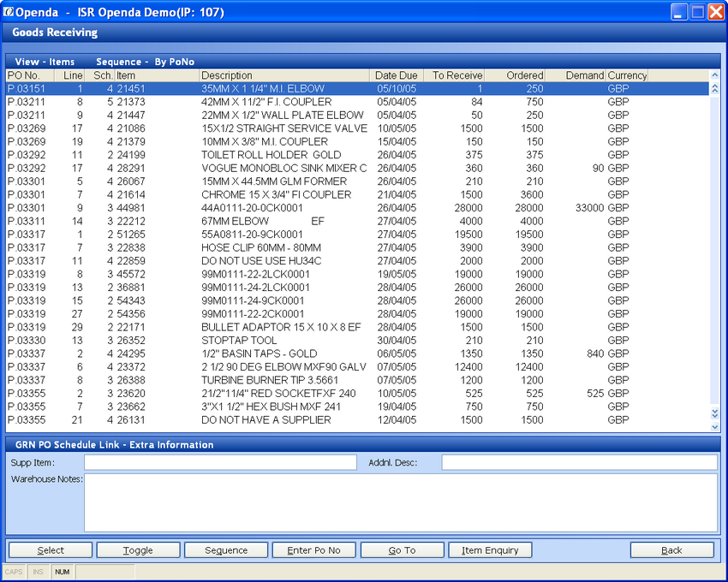This screenshot has height=582, width=728.
Task: Open the Sequence button
Action: click(226, 550)
